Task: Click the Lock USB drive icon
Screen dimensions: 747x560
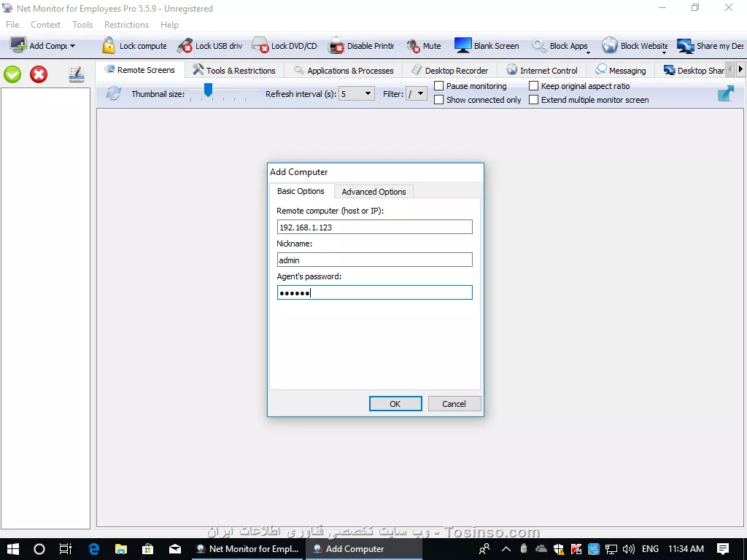Action: [x=185, y=46]
